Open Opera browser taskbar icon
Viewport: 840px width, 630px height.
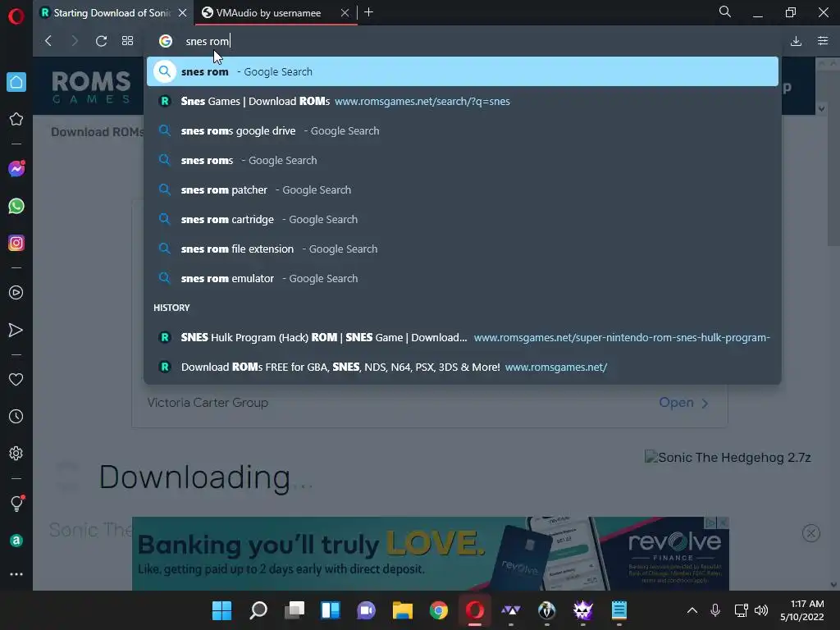tap(475, 610)
